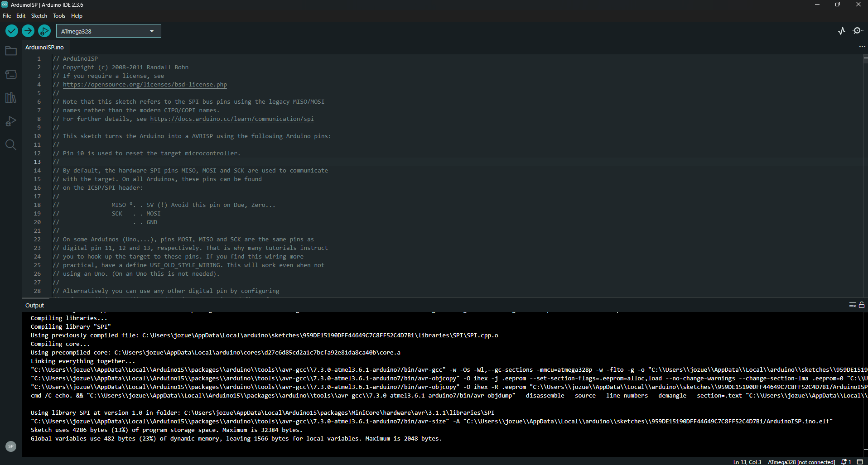Screen dimensions: 868x465
Task: Open the Library Manager panel
Action: [x=11, y=98]
